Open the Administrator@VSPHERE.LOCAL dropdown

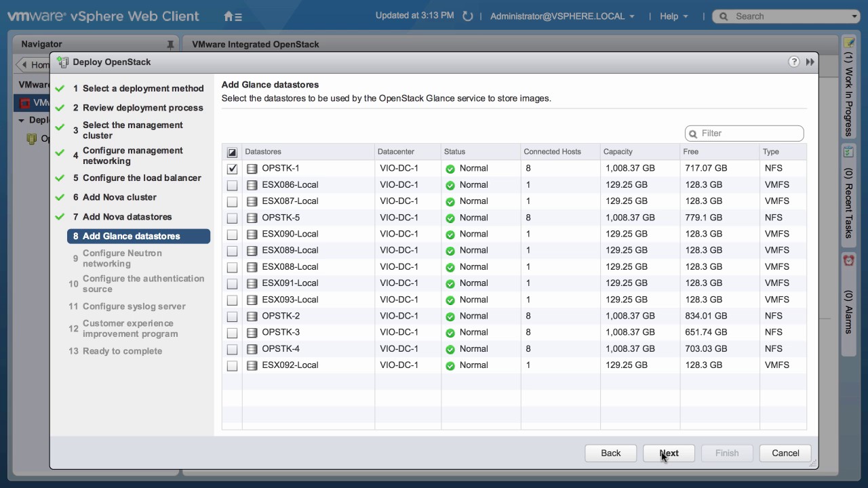562,16
